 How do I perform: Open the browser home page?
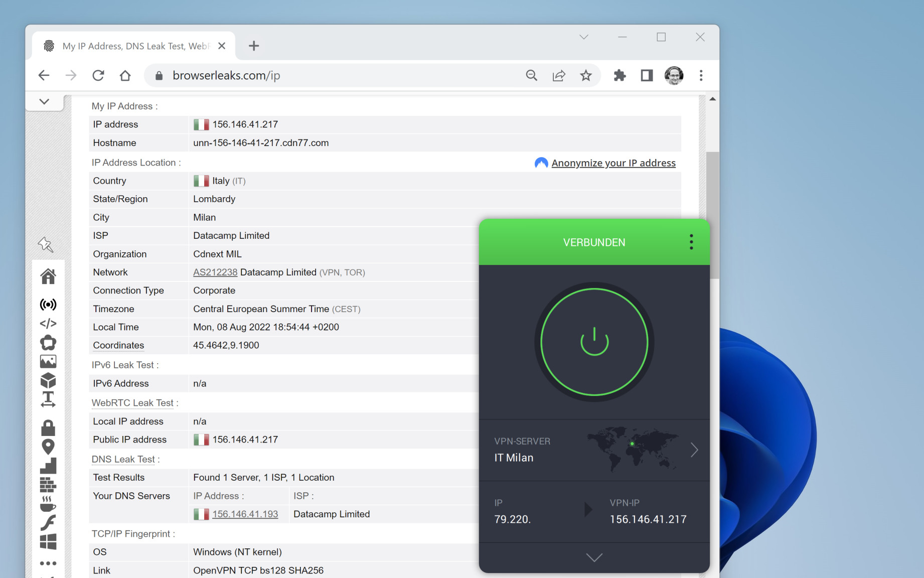[125, 75]
